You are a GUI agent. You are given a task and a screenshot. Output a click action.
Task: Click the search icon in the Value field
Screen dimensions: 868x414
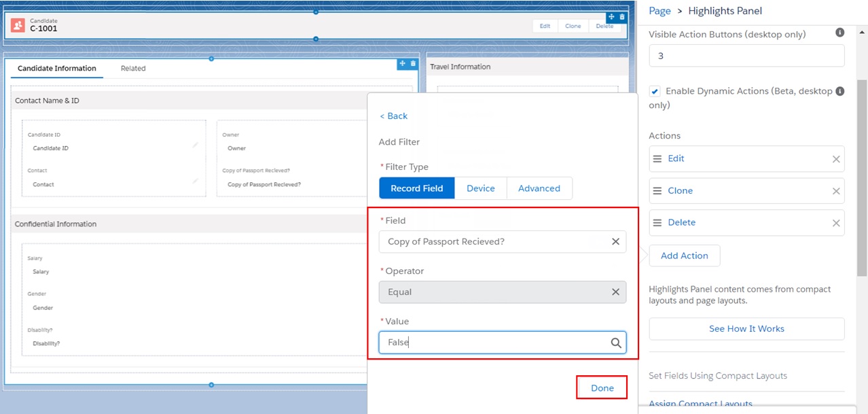point(616,342)
